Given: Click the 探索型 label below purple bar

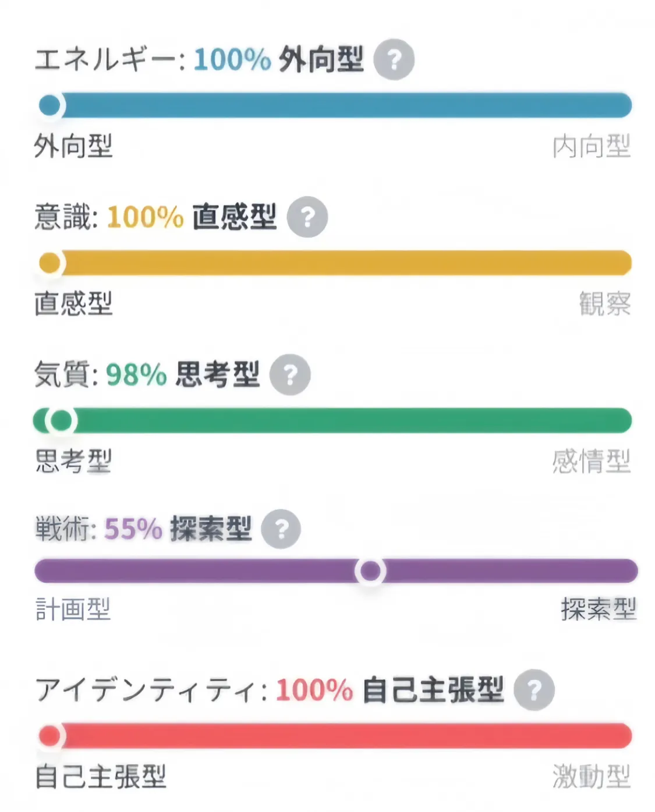Looking at the screenshot, I should click(599, 609).
